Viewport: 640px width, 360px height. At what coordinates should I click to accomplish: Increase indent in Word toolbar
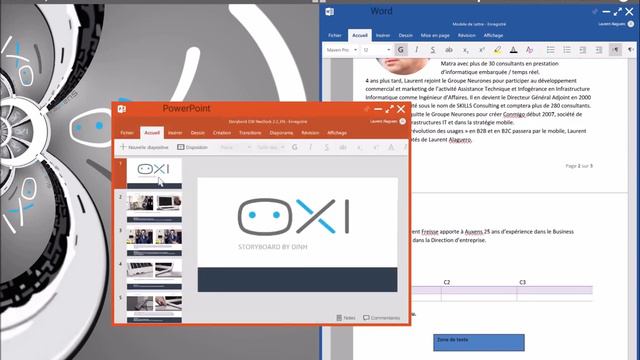tap(599, 50)
